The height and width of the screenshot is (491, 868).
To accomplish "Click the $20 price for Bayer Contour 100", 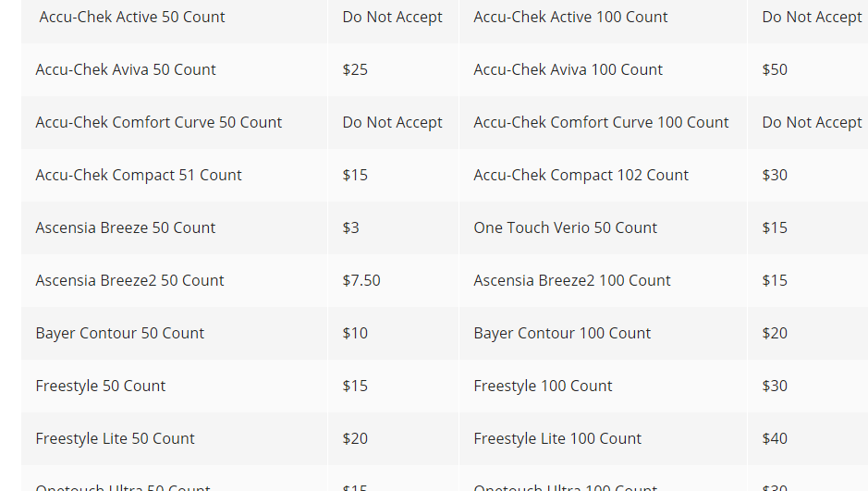I will pyautogui.click(x=775, y=333).
